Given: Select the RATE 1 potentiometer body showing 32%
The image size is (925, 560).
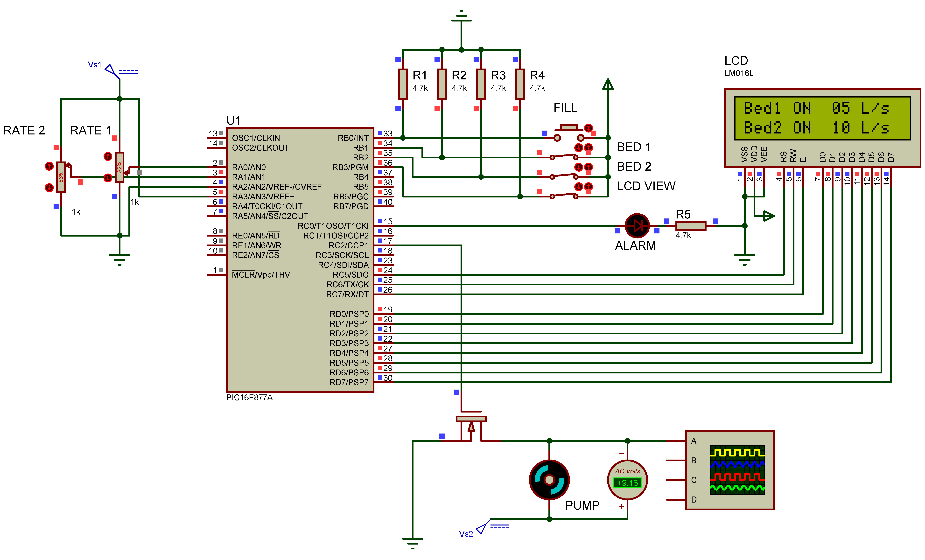Looking at the screenshot, I should coord(119,167).
